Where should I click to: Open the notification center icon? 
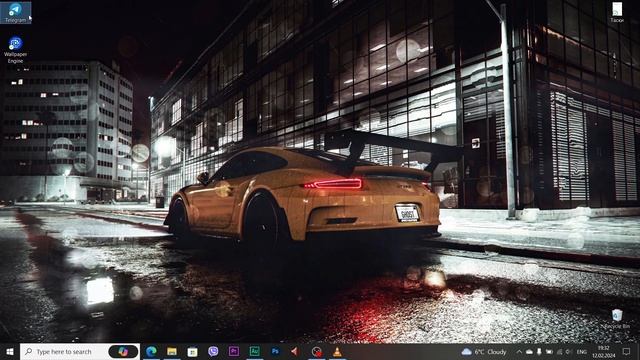point(627,351)
